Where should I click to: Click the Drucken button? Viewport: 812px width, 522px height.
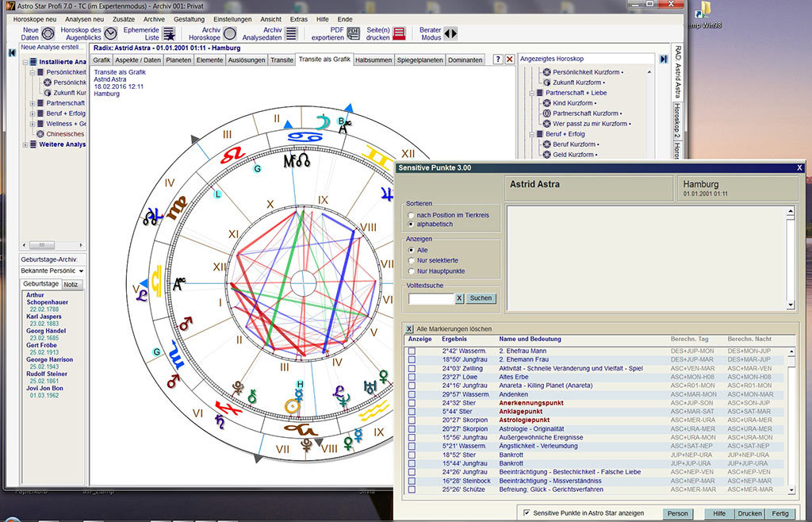[x=750, y=513]
